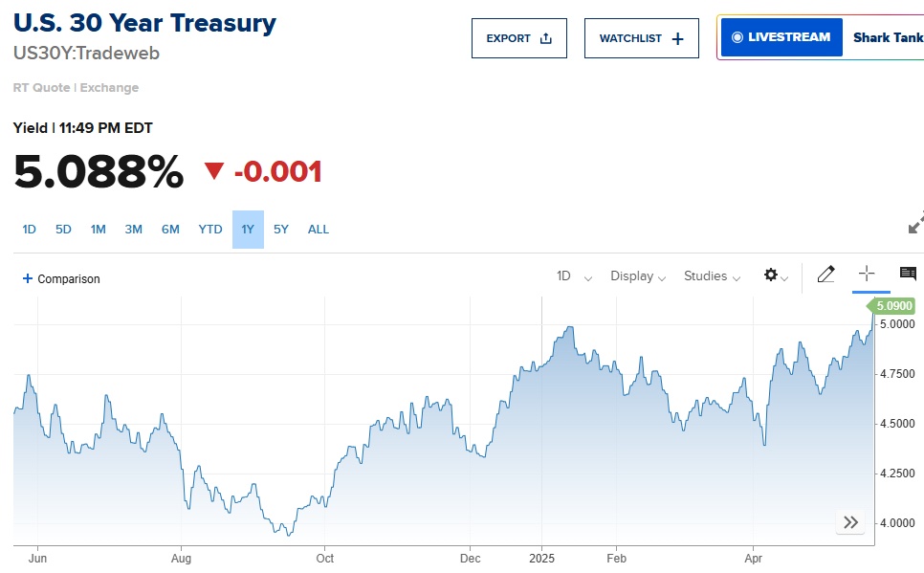Add a comparison via plus icon
Viewport: 924px width, 573px height.
tap(27, 278)
